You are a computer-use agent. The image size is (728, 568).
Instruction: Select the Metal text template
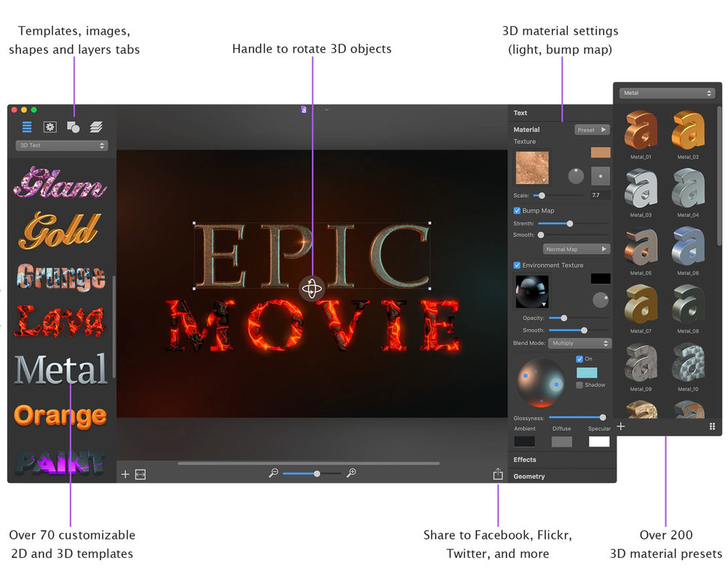click(61, 369)
